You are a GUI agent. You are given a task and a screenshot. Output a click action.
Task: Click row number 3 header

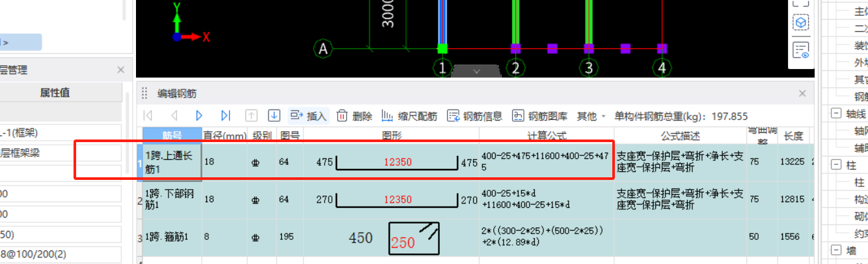click(139, 237)
